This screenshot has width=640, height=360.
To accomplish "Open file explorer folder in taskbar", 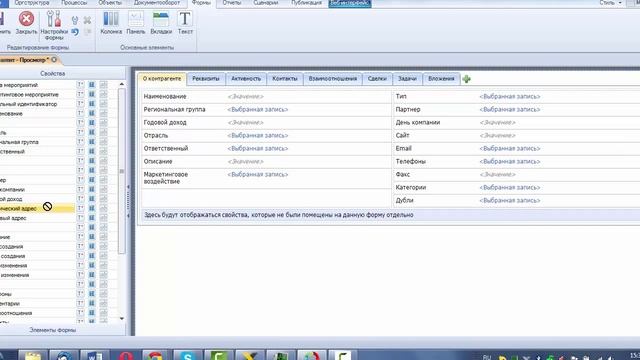I will (33, 355).
